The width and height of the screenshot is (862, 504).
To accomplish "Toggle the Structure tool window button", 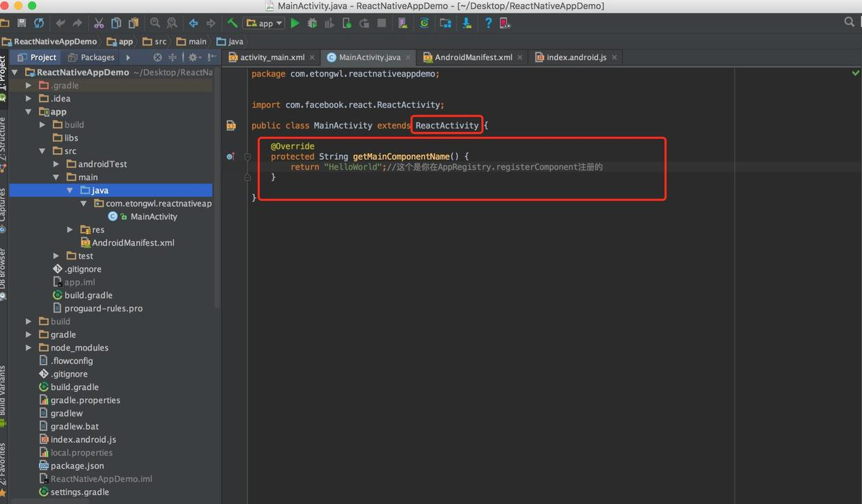I will pos(3,145).
